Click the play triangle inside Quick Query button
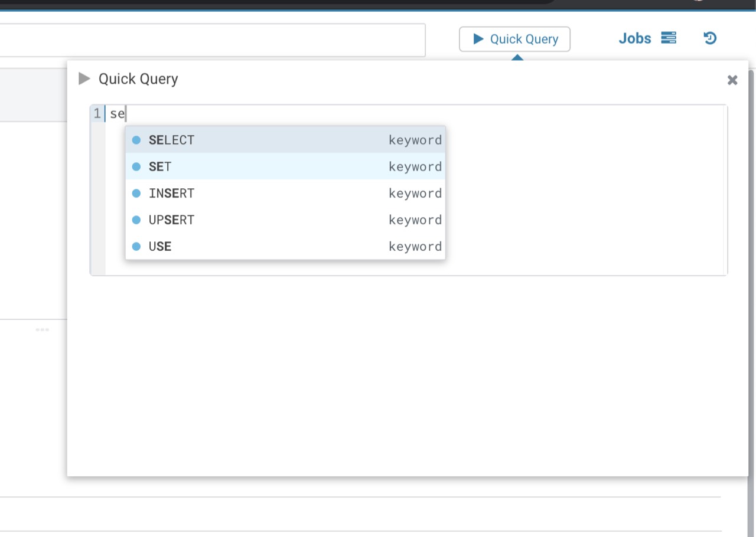Image resolution: width=756 pixels, height=537 pixels. point(478,39)
